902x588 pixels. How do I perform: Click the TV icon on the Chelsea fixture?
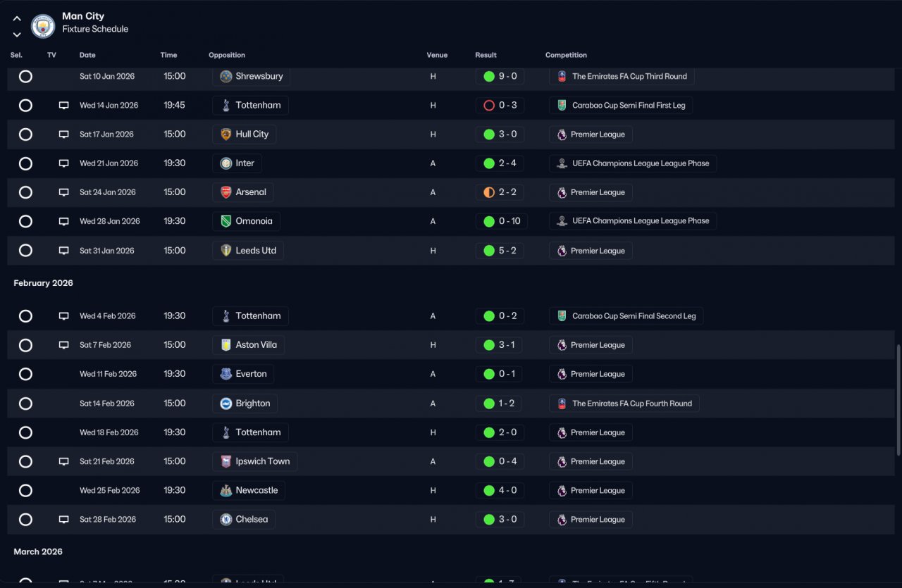(x=64, y=520)
